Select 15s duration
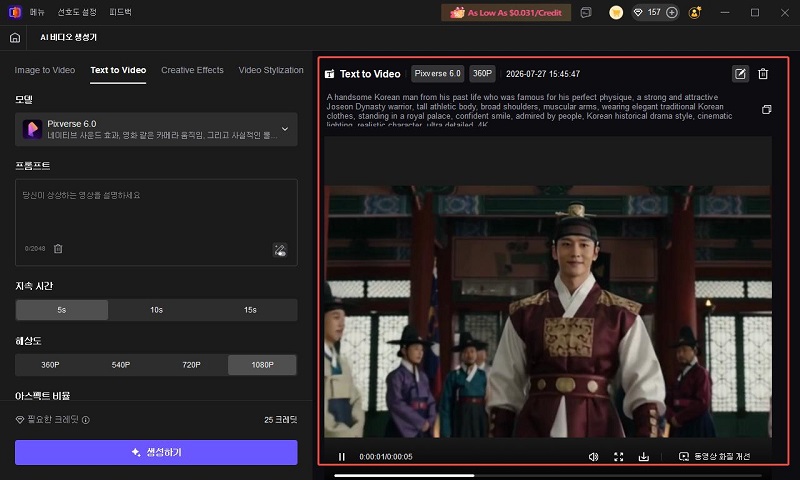 (x=250, y=310)
